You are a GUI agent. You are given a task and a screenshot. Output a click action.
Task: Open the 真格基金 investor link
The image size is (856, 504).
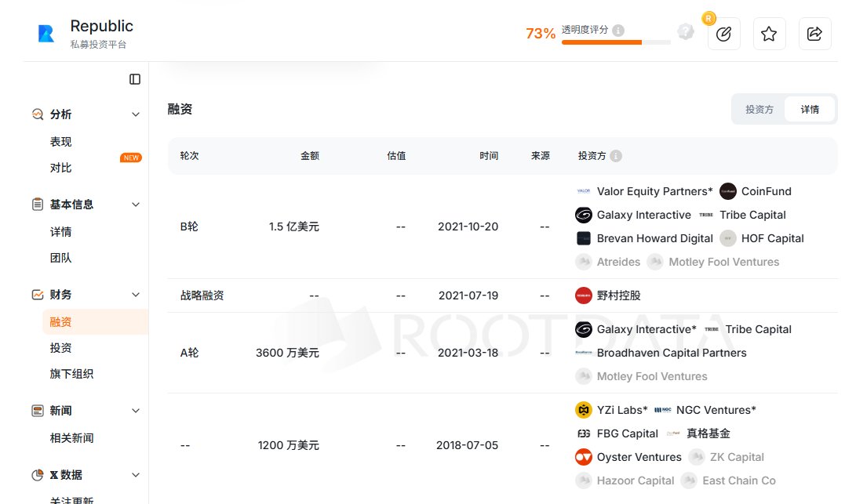point(708,433)
